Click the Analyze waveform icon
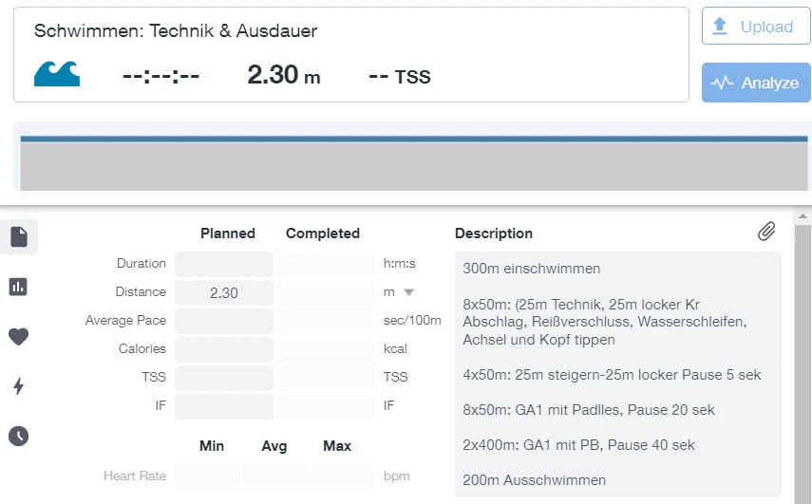 pos(722,83)
